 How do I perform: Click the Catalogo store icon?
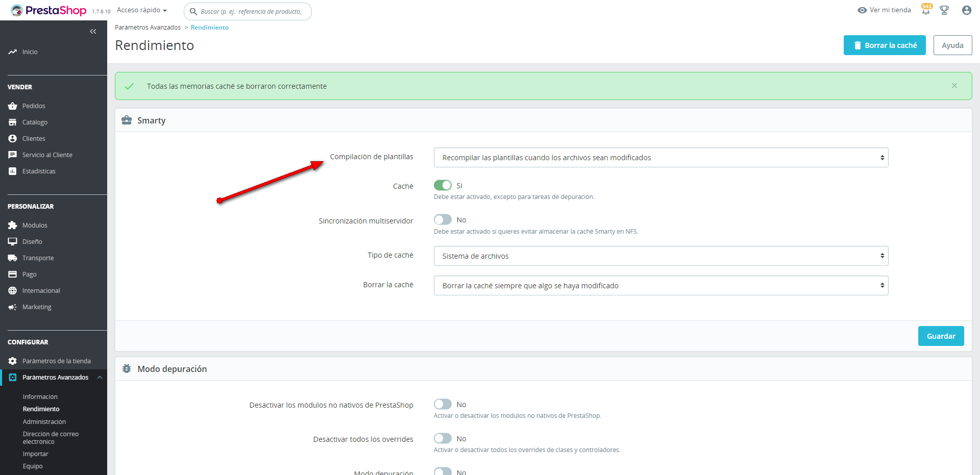(x=12, y=122)
